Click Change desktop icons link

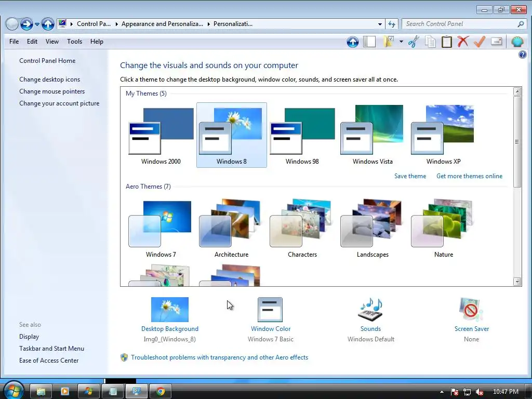[x=49, y=79]
